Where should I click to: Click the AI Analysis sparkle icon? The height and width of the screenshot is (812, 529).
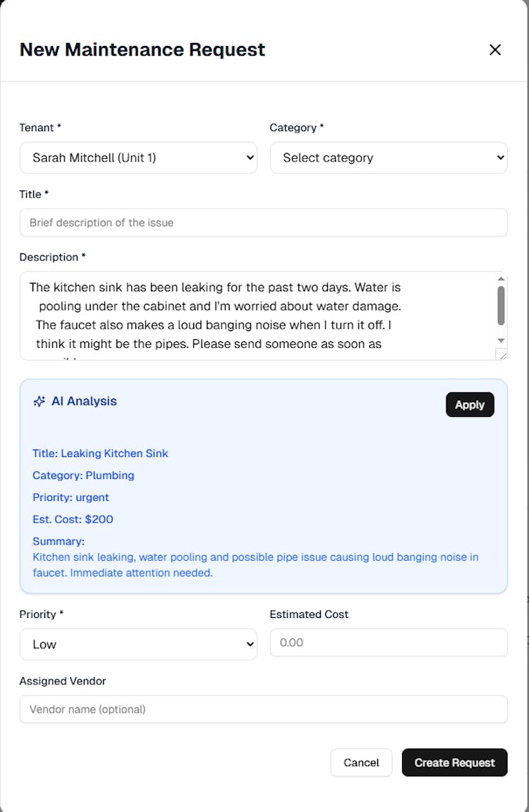tap(39, 401)
